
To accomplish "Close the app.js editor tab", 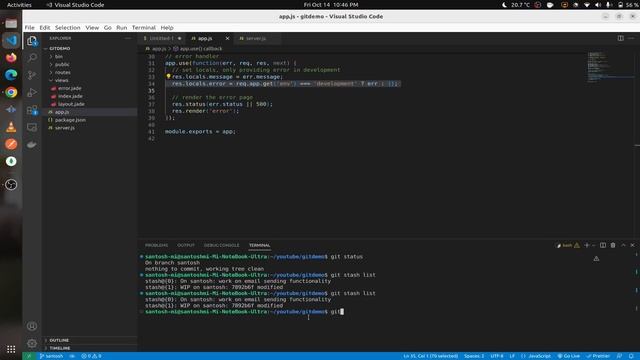I will pyautogui.click(x=227, y=38).
